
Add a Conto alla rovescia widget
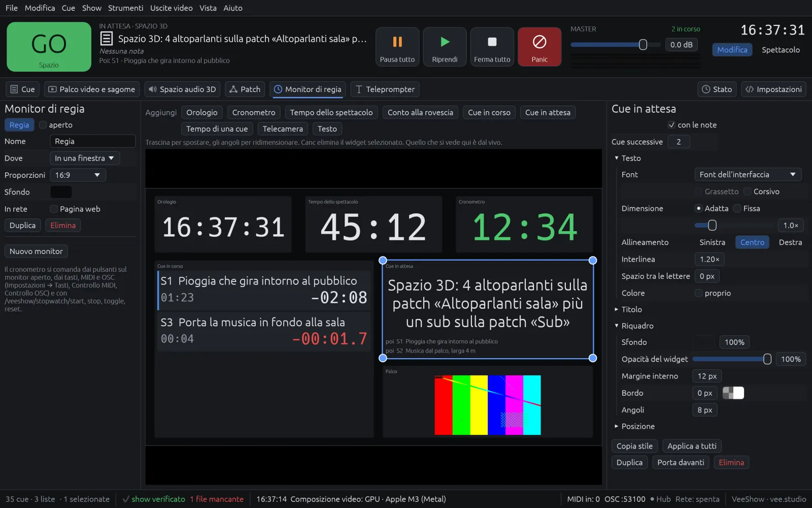point(420,113)
